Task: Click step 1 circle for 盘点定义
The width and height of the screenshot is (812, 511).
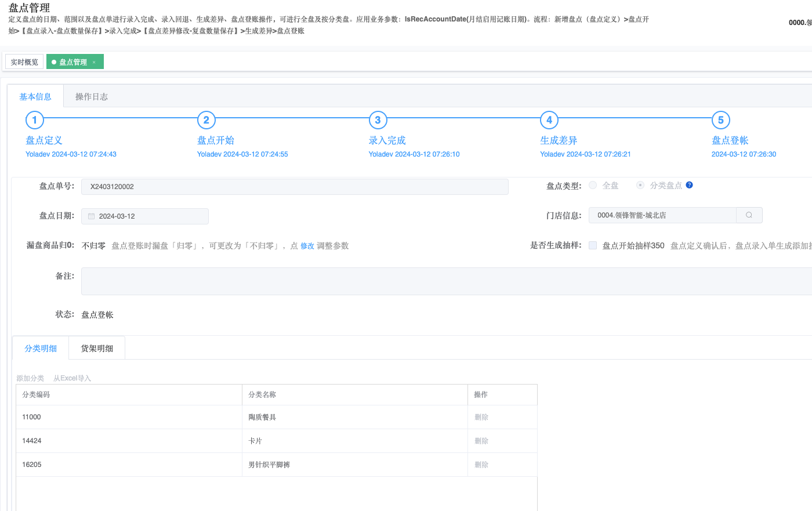Action: 35,120
